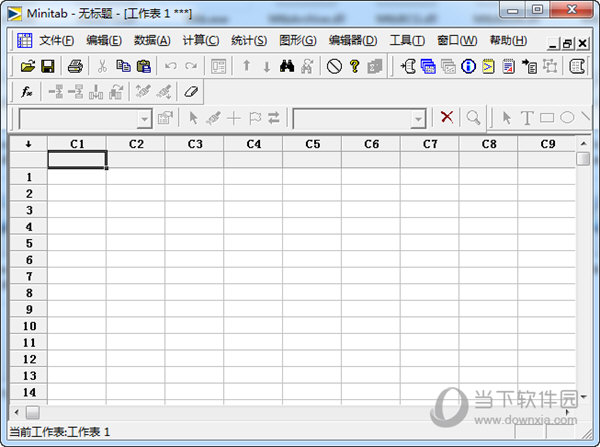Select row header 7
Image resolution: width=600 pixels, height=447 pixels.
tap(29, 276)
